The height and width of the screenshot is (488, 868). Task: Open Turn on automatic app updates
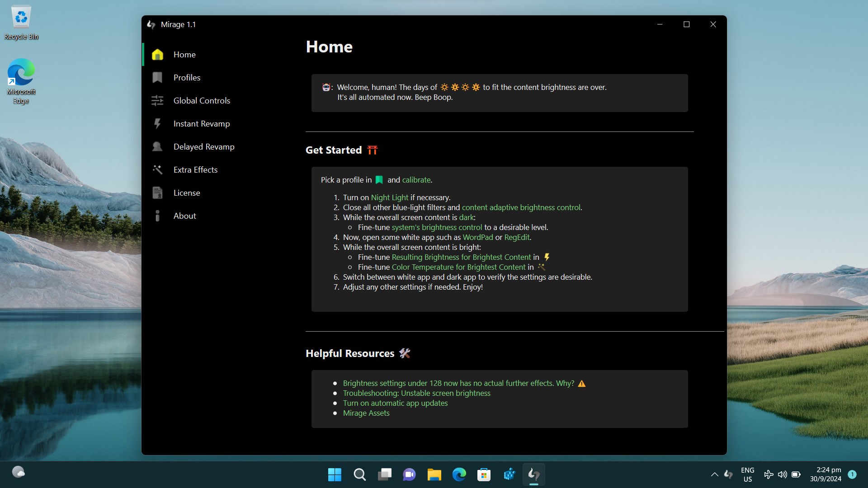tap(395, 403)
